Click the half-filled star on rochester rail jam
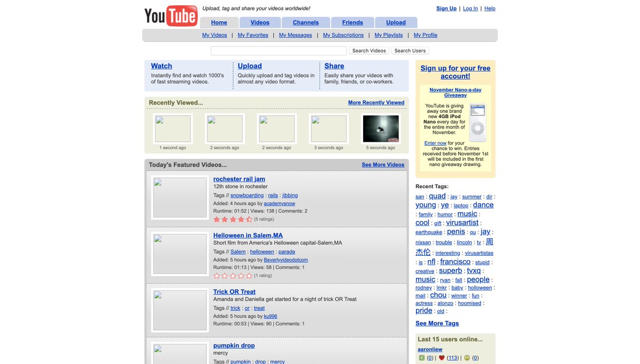Image resolution: width=640 pixels, height=364 pixels. pos(249,219)
